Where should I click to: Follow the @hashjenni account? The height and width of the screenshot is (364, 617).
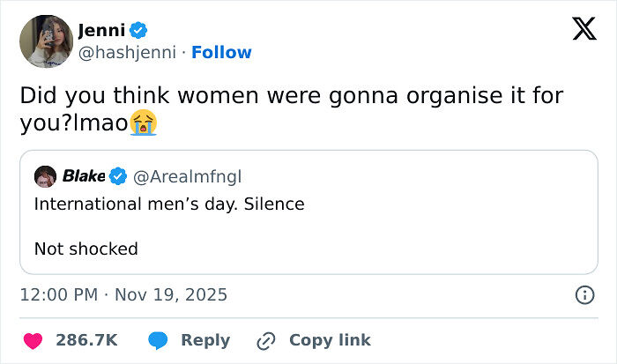click(x=221, y=52)
